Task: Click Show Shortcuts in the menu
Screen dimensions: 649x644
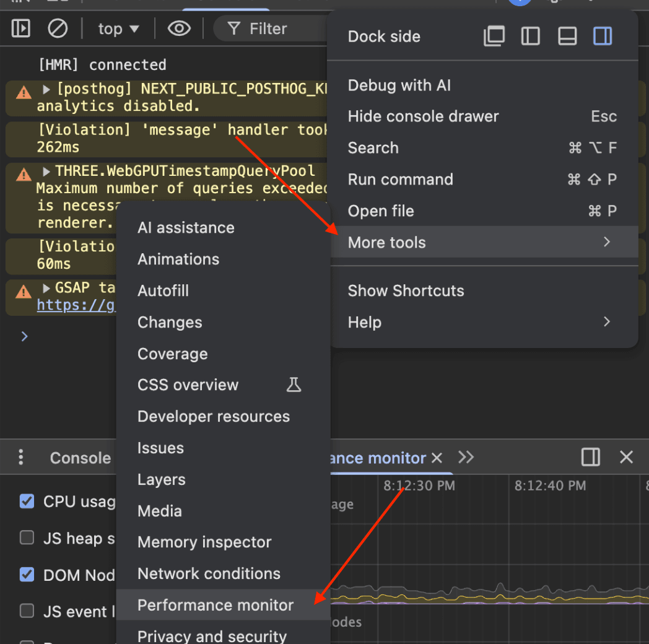Action: pos(406,290)
